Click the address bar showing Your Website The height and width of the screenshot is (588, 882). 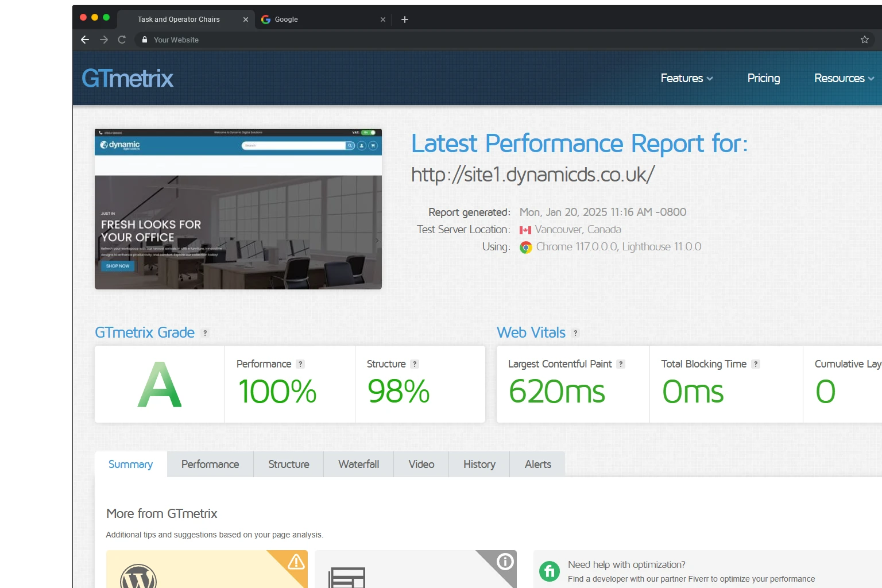505,40
